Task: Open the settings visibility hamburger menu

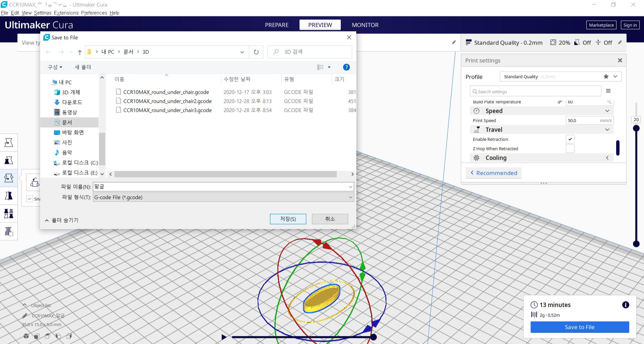Action: coord(608,91)
